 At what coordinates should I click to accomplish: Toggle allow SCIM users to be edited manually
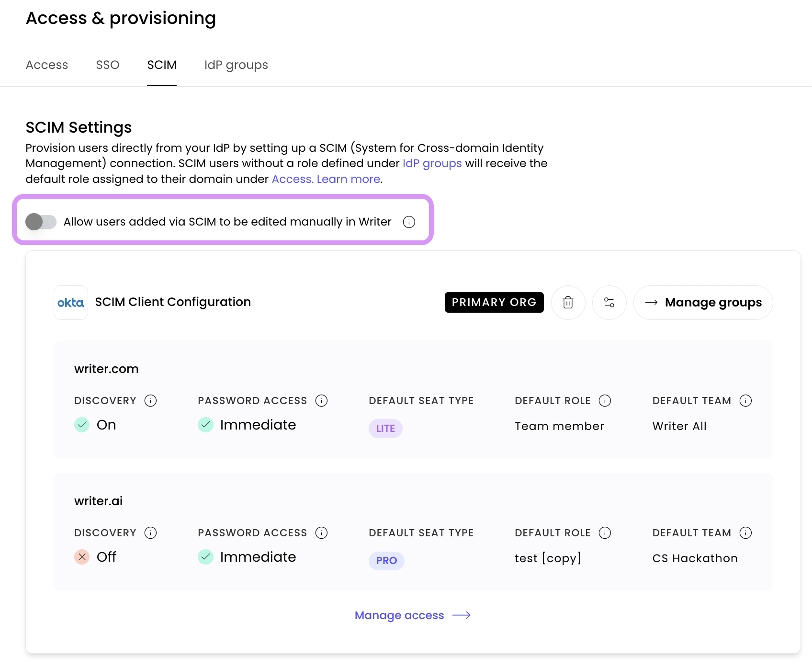[x=41, y=222]
